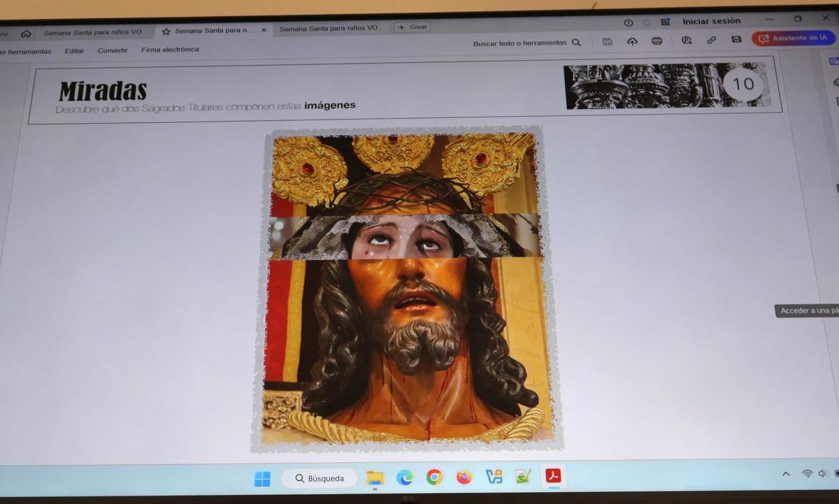Image resolution: width=839 pixels, height=504 pixels.
Task: Copy link using the chain icon
Action: [711, 40]
